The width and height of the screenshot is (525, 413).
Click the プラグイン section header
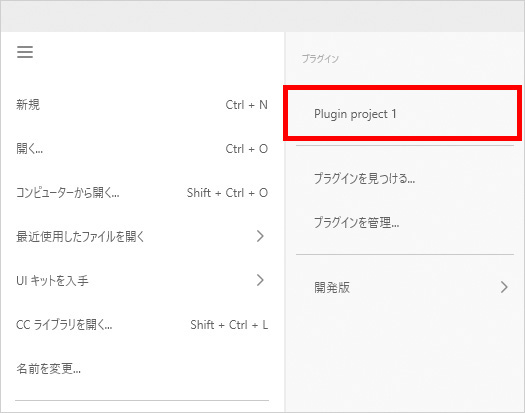coord(320,59)
